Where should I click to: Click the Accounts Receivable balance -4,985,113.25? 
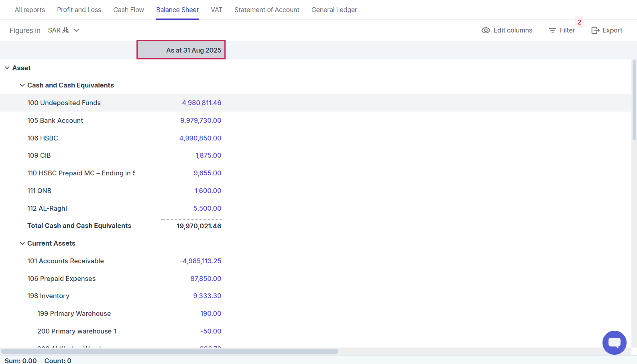200,261
